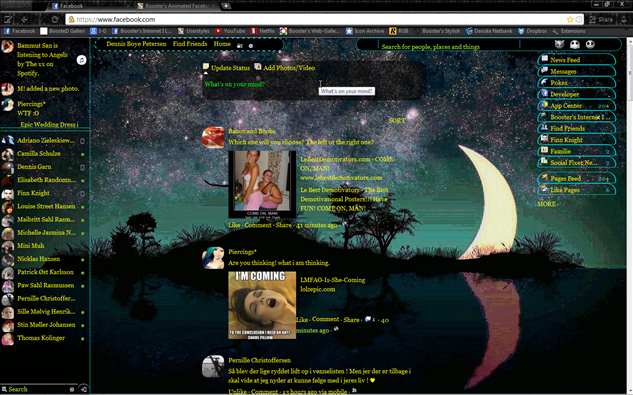Image resolution: width=633 pixels, height=395 pixels.
Task: Click the cat-face friend requests icon
Action: pyautogui.click(x=559, y=44)
